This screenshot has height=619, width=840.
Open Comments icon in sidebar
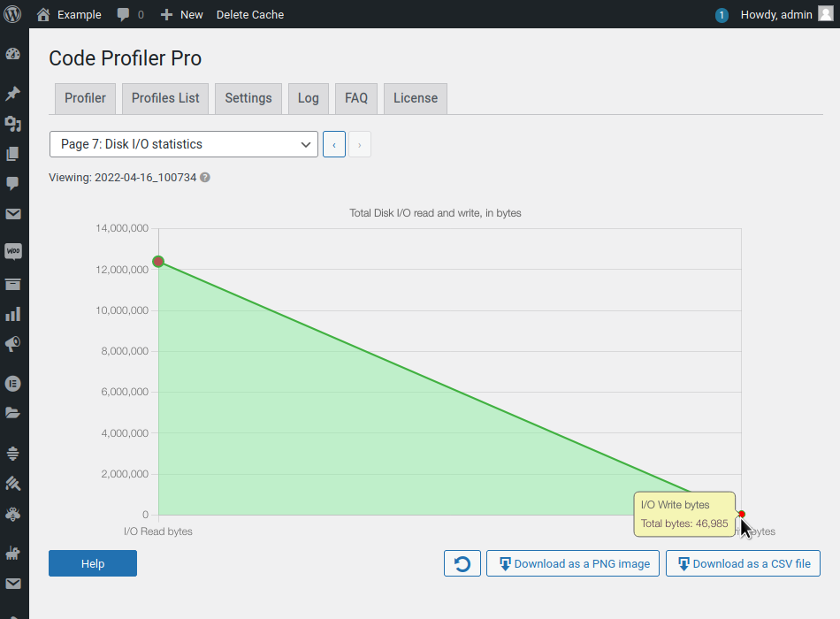click(x=13, y=184)
